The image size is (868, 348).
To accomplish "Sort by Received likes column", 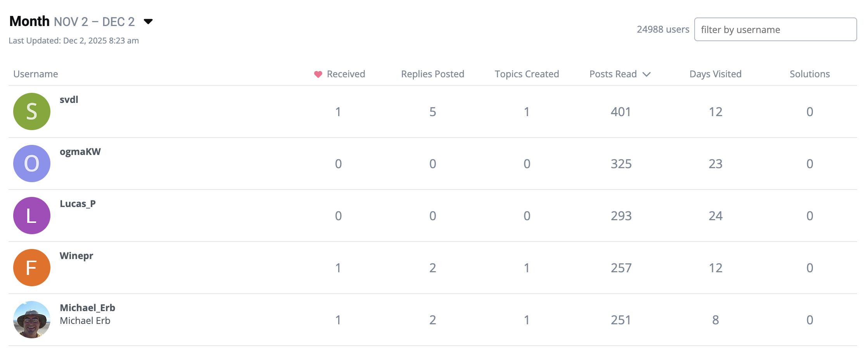I will (x=346, y=74).
